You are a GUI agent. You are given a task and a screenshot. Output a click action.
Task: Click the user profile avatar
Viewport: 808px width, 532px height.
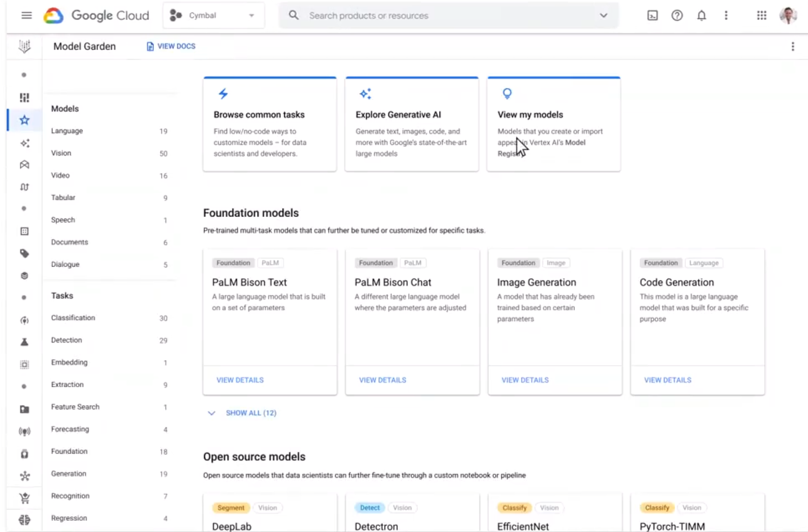pyautogui.click(x=788, y=16)
